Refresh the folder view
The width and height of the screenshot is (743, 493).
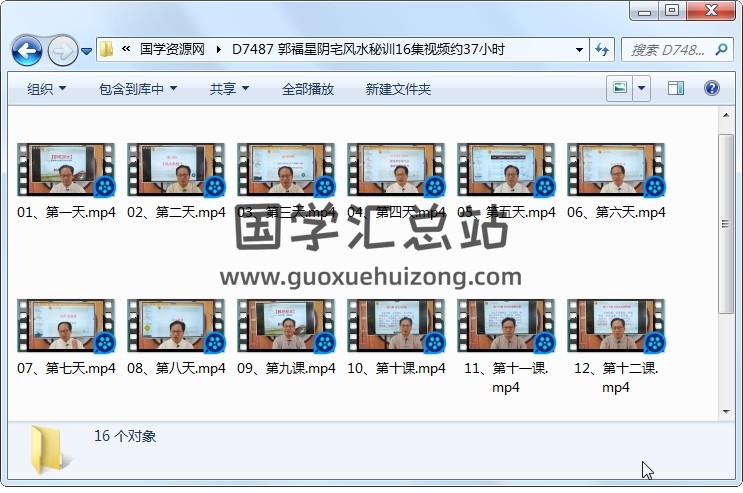602,49
